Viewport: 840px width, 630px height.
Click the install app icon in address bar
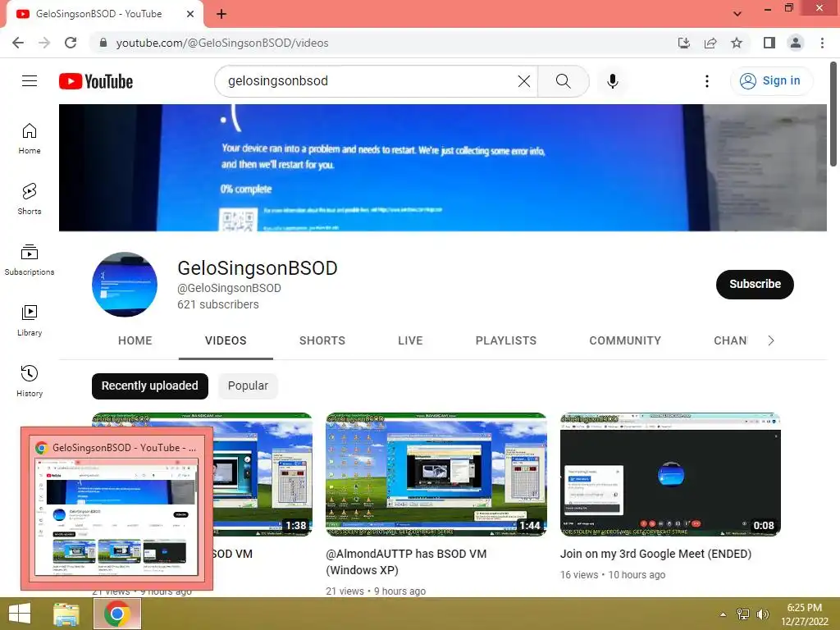(684, 43)
